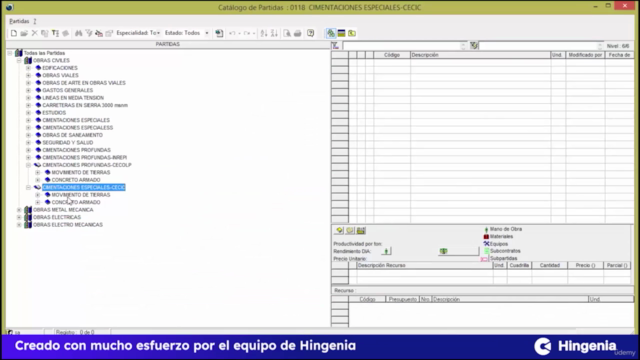Select SEGURIDAD Y SALUD tree item
The image size is (640, 360).
tap(68, 142)
